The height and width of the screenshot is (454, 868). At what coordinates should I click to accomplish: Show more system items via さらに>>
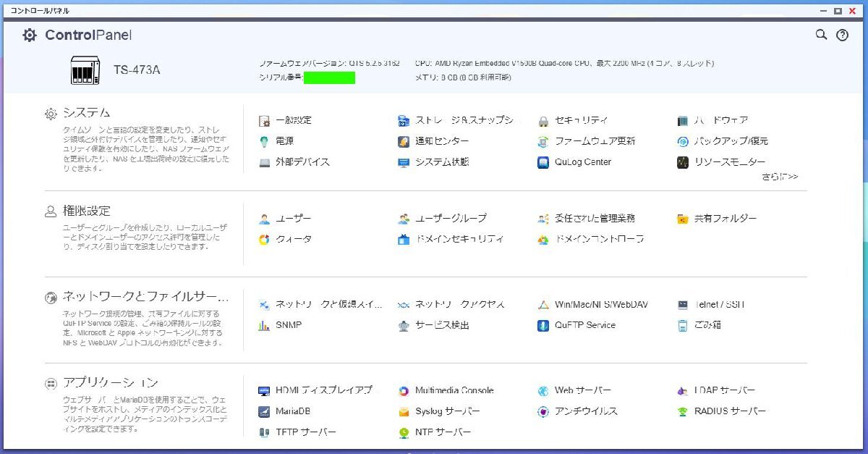(x=780, y=177)
